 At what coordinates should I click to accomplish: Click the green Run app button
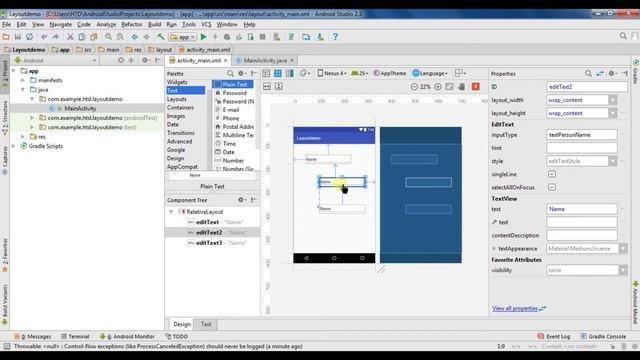(203, 37)
